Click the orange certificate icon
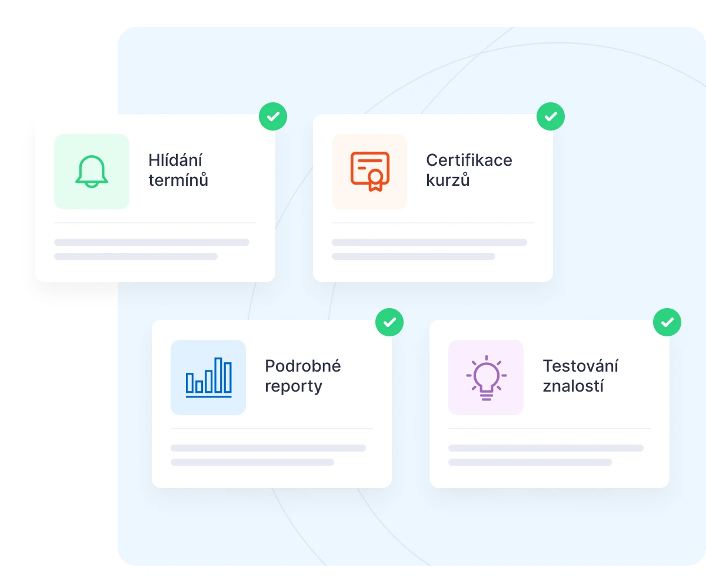Viewport: 706px width, 588px height. tap(369, 172)
